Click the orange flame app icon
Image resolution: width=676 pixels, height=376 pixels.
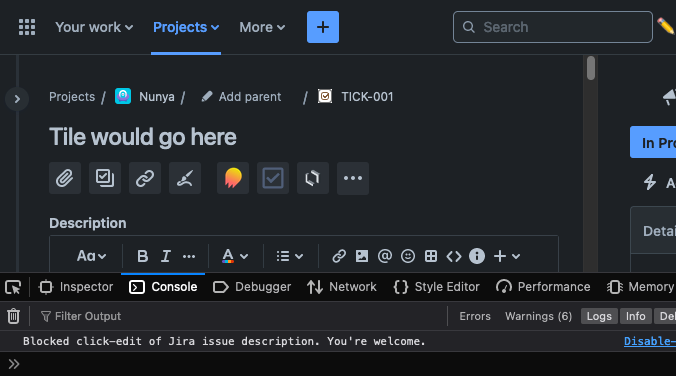[233, 178]
